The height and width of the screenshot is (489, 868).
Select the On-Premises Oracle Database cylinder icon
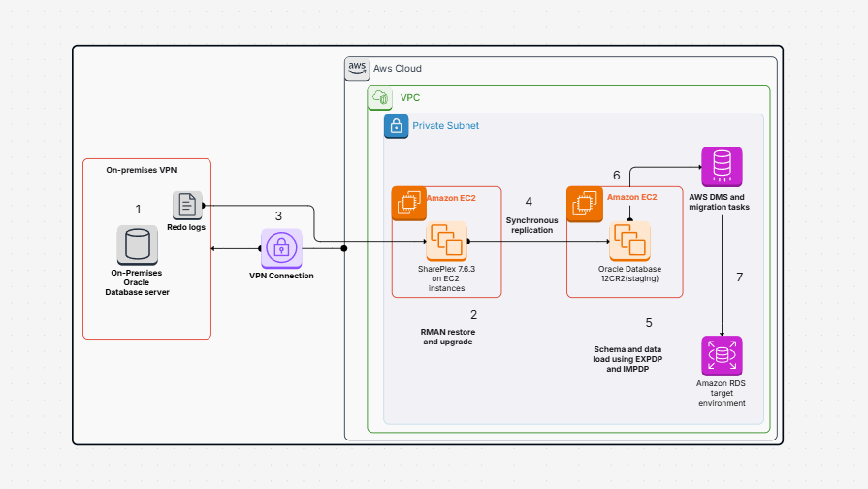click(x=138, y=244)
